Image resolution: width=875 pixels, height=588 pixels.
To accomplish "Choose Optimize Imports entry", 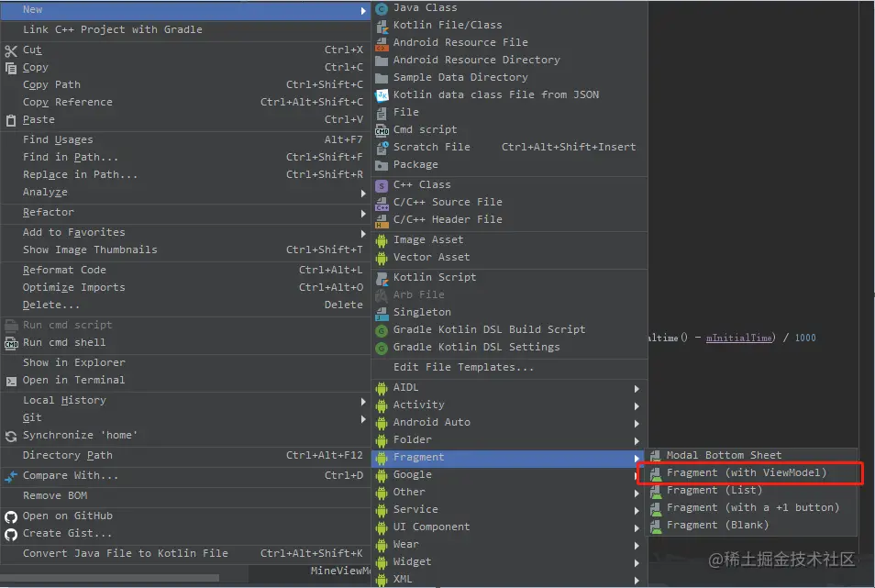I will coord(184,287).
